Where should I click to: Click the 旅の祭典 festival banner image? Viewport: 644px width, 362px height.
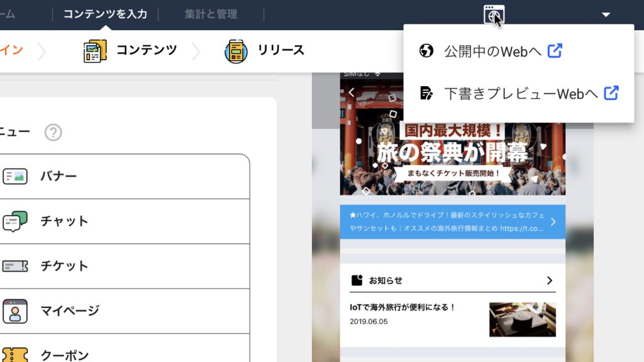(453, 138)
